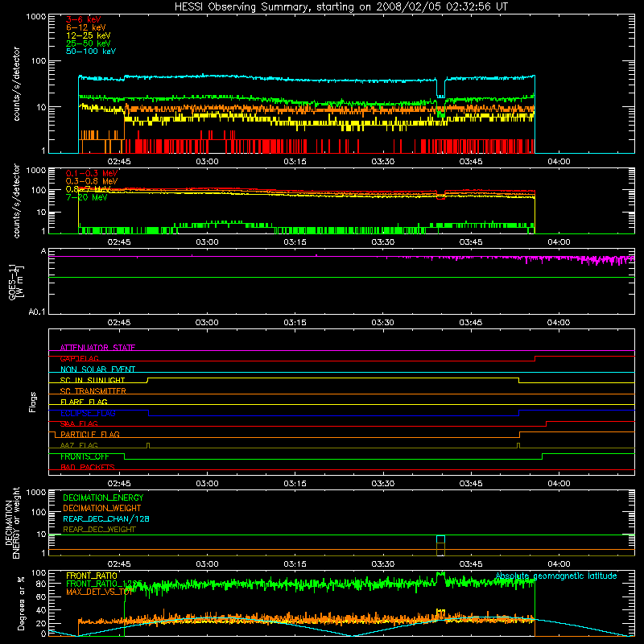Click the cyan REAR_DEC_CHAN box in decimation plot
Viewport: 644px width, 644px height.
(x=440, y=539)
